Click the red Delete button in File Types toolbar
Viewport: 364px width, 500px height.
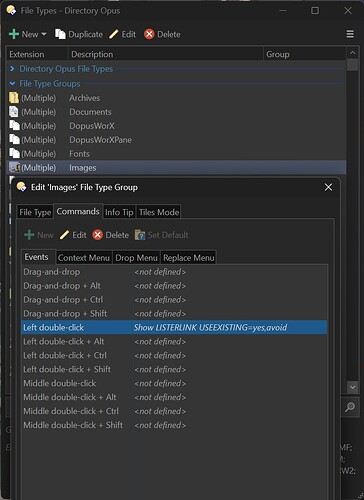tap(162, 34)
